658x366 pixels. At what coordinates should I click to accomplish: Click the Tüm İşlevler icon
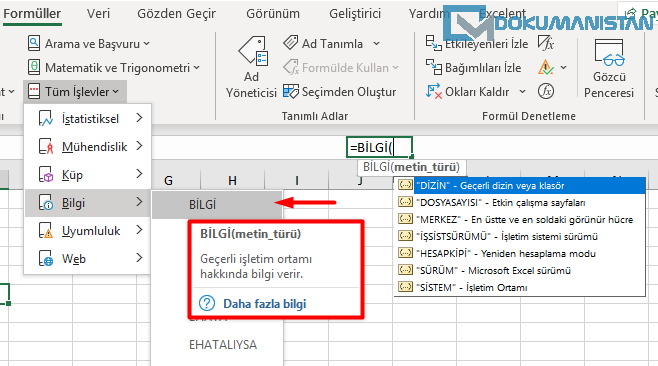pyautogui.click(x=34, y=91)
